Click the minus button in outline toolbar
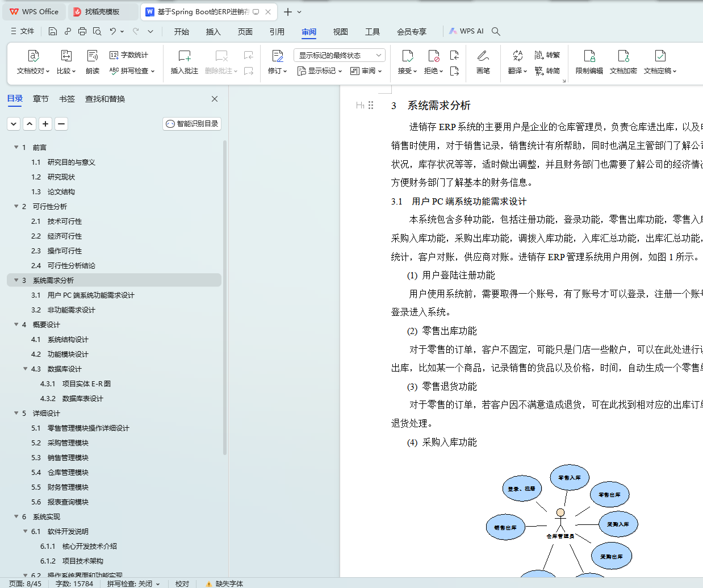The width and height of the screenshot is (703, 588). pos(62,124)
